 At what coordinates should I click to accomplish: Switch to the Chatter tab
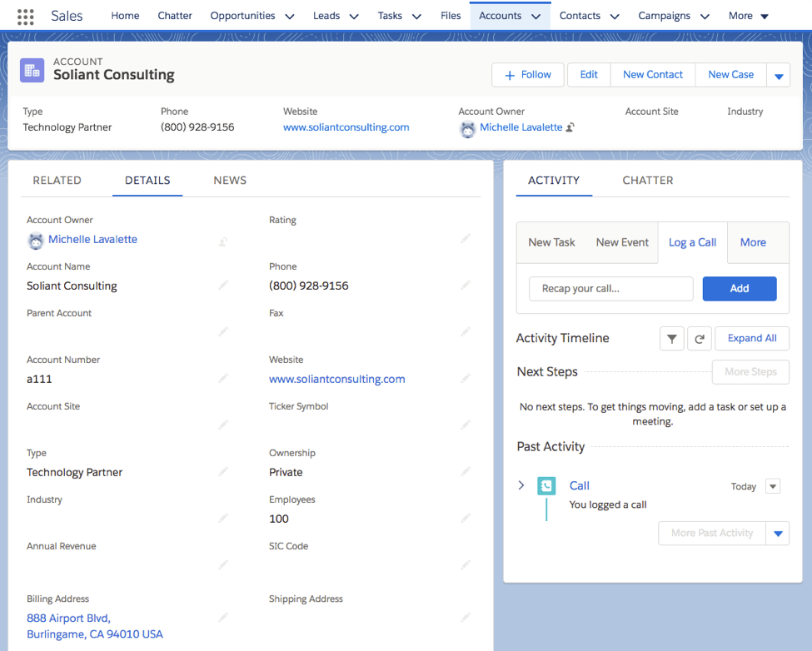[x=647, y=180]
